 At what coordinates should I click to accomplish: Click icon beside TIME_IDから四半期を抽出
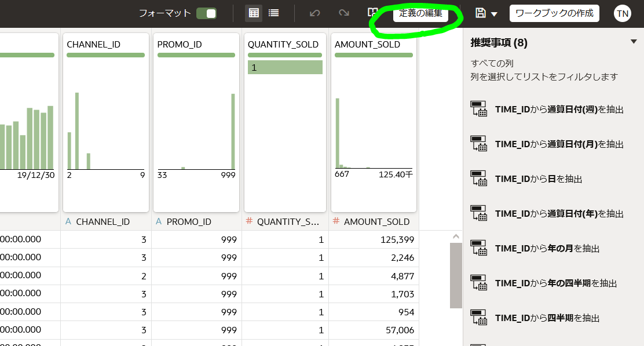coord(479,317)
